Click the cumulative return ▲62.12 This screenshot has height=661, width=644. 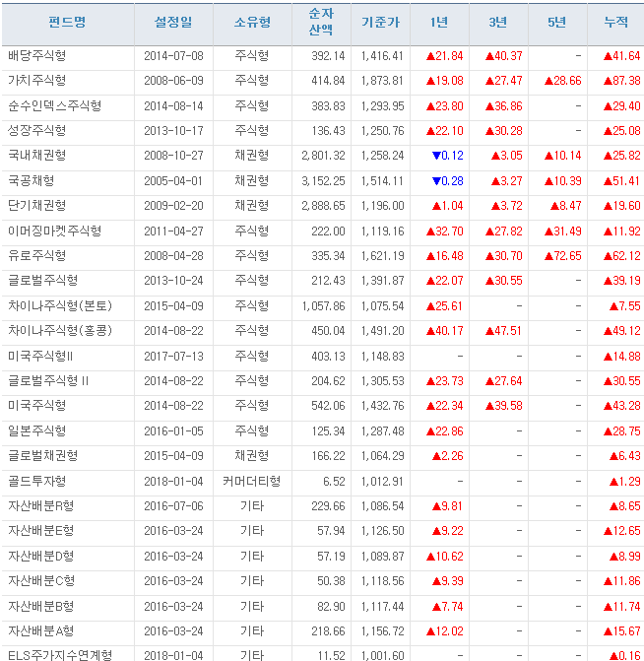tap(622, 256)
